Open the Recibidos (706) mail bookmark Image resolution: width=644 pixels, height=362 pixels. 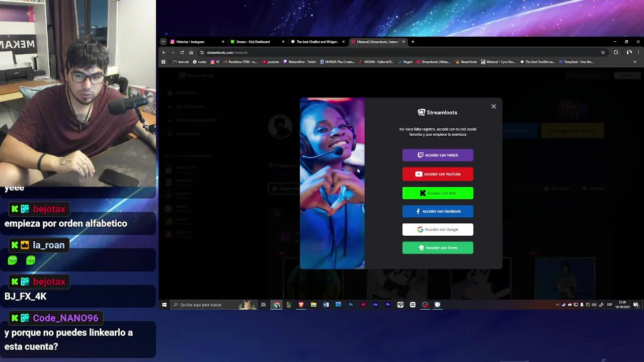240,62
